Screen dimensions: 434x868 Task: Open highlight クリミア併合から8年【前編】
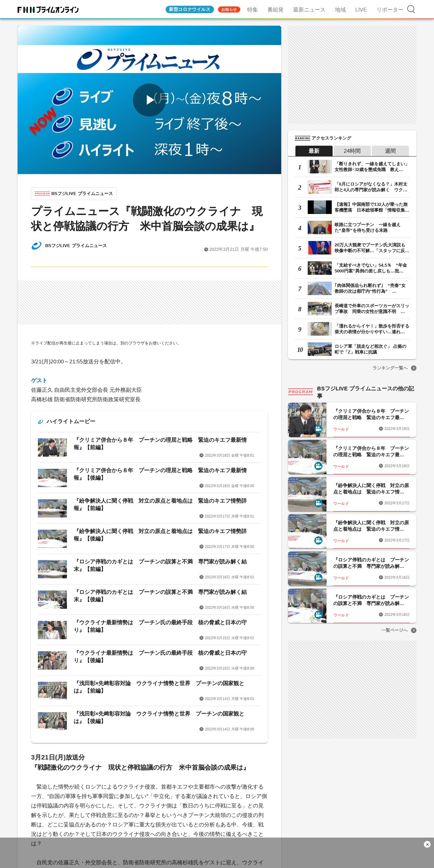point(149,448)
